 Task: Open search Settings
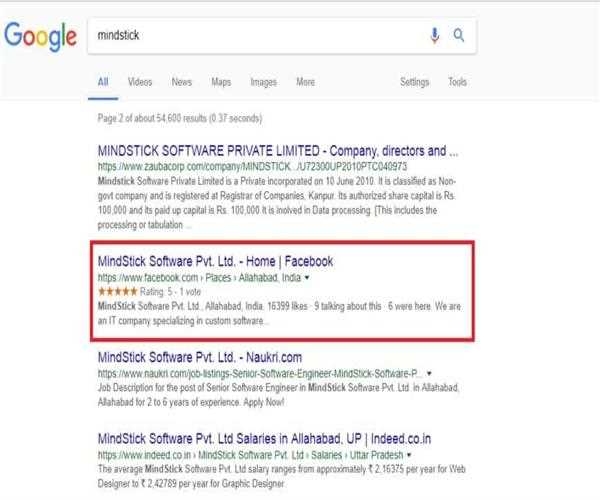(x=414, y=82)
